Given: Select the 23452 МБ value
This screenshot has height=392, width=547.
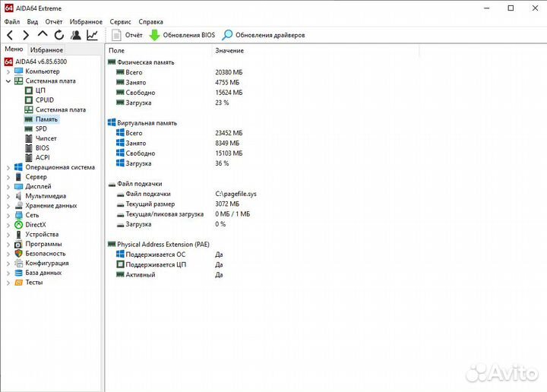Looking at the screenshot, I should pyautogui.click(x=229, y=133).
